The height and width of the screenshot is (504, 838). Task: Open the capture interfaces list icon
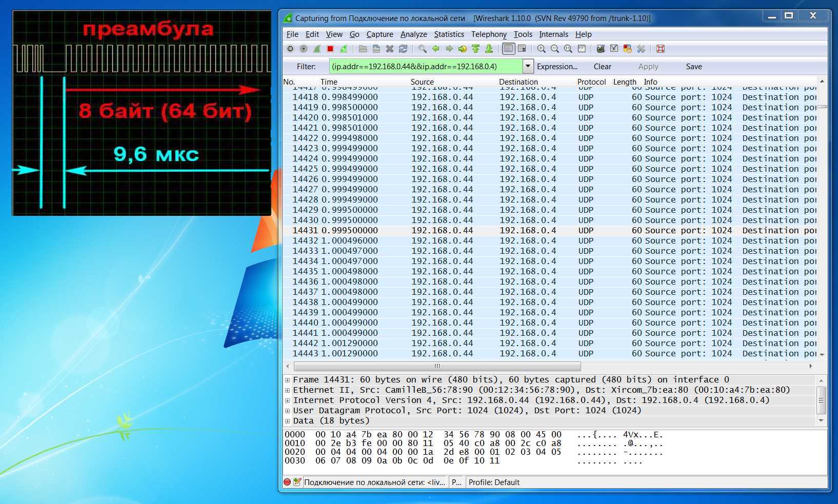pos(290,49)
